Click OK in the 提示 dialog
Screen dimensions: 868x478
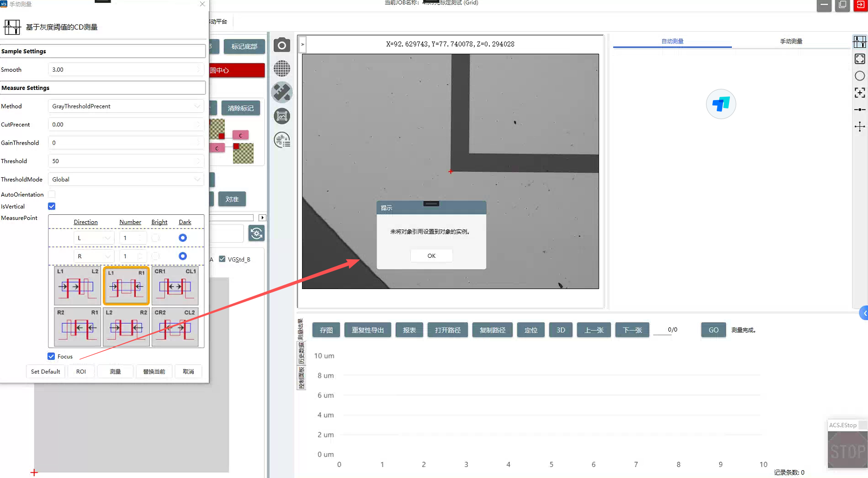click(431, 256)
